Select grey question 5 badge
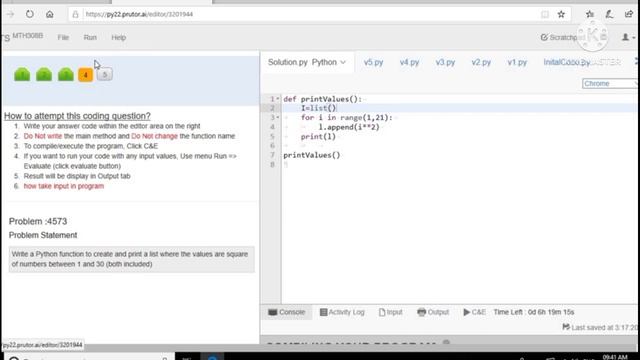 [x=104, y=74]
